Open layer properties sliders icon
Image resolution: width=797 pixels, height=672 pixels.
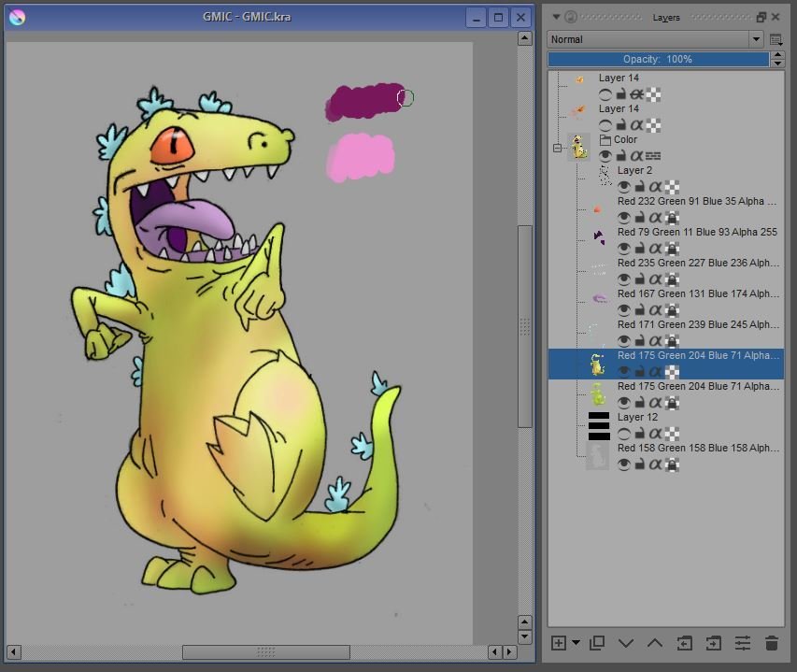743,644
